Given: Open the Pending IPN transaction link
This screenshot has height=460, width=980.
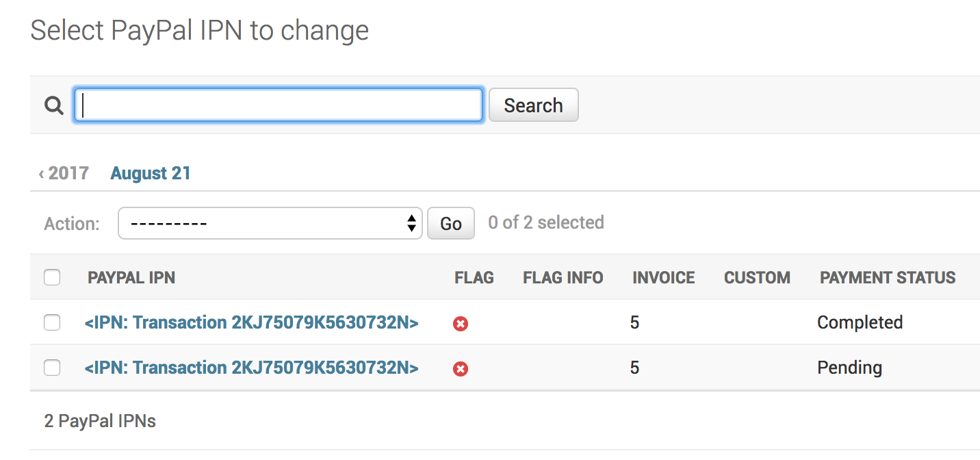Looking at the screenshot, I should pos(251,368).
